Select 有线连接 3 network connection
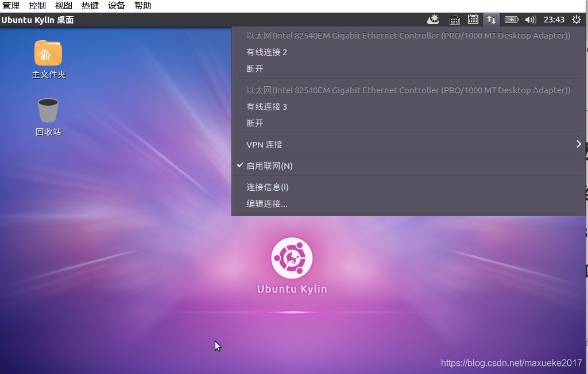 click(409, 107)
